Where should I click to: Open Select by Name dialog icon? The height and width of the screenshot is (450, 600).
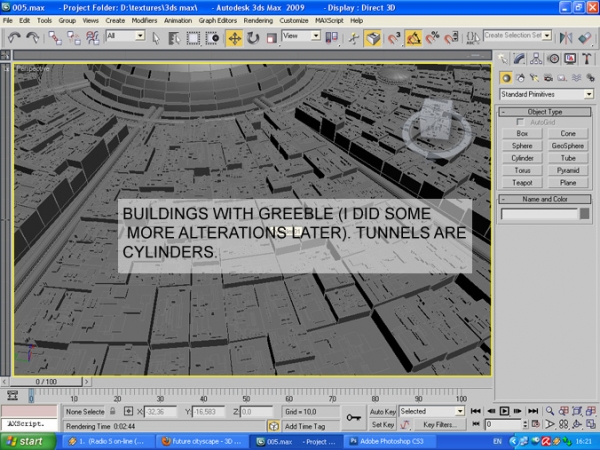point(174,38)
